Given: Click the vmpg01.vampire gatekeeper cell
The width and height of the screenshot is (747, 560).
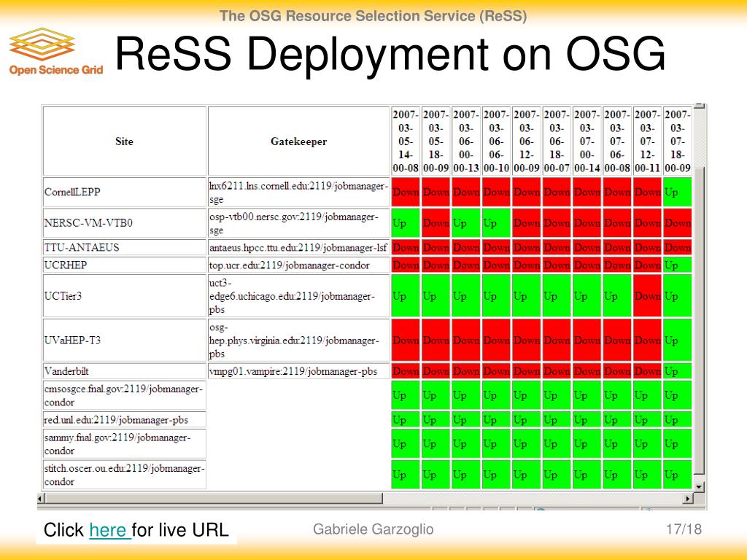Looking at the screenshot, I should [x=298, y=371].
